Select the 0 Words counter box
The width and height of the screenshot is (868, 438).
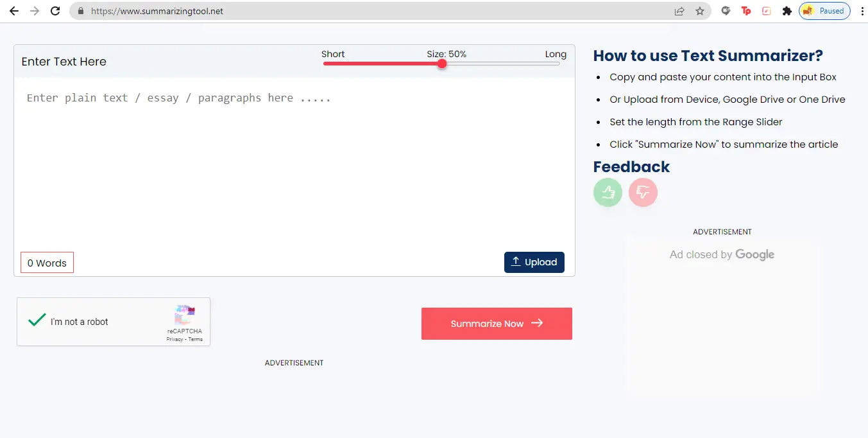coord(47,262)
